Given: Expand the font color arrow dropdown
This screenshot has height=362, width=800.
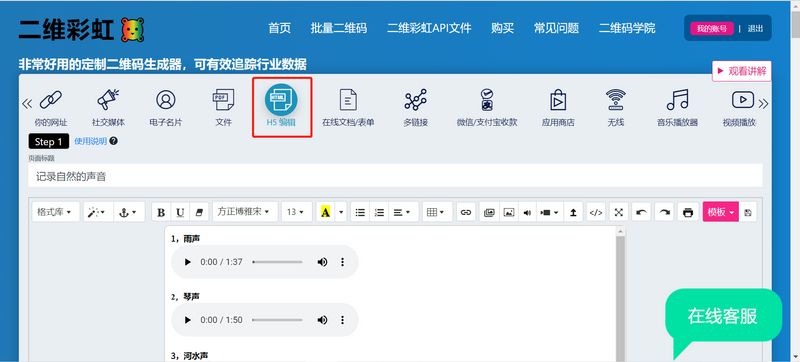Looking at the screenshot, I should (341, 212).
